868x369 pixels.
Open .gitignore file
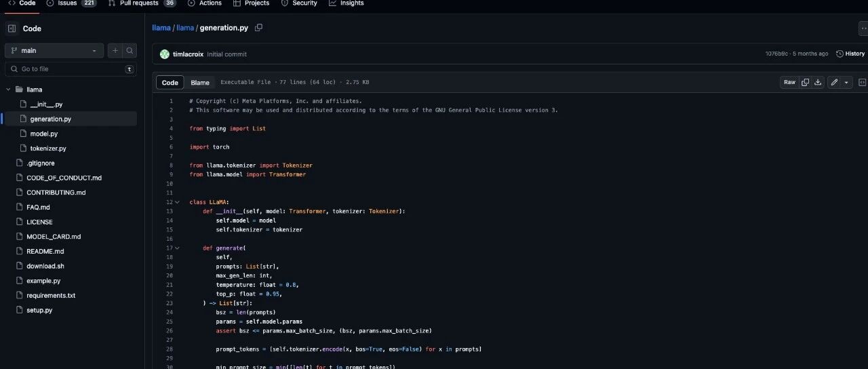(x=41, y=163)
